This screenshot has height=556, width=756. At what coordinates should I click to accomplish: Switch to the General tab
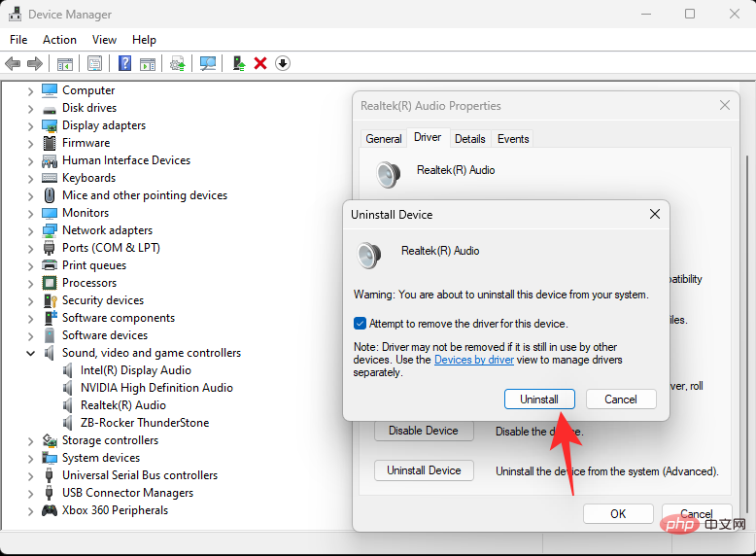point(383,139)
